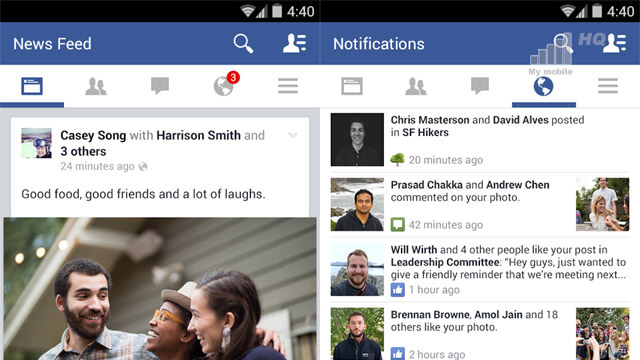
Task: Tap the avatar beside Brennan Browne
Action: (x=357, y=334)
